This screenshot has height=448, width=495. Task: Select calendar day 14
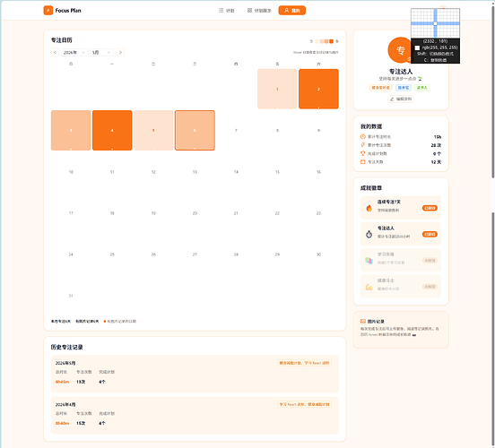pos(236,172)
